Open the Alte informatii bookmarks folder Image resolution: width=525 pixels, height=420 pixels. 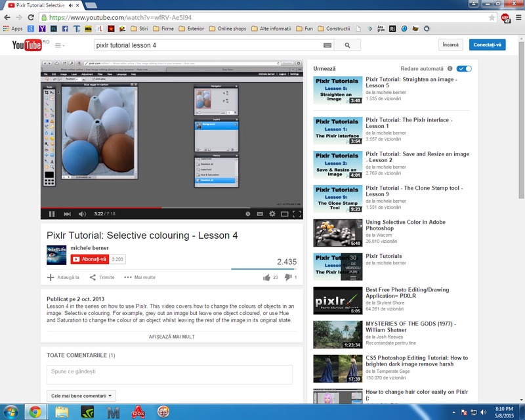[x=271, y=29]
